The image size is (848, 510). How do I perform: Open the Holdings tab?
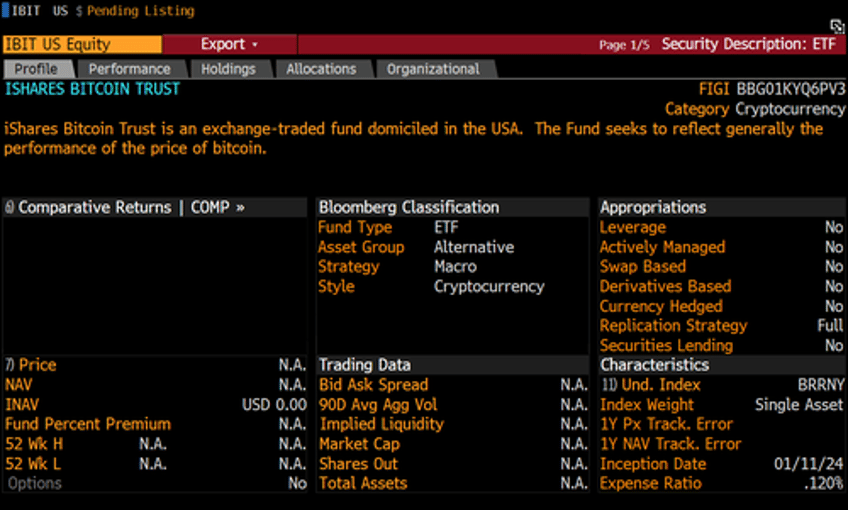[229, 69]
